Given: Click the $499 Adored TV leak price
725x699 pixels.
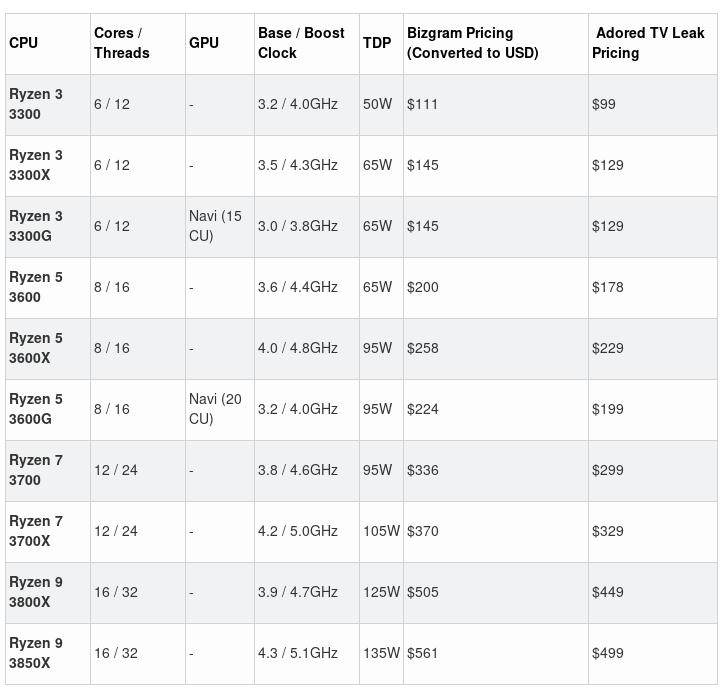Looking at the screenshot, I should coord(608,653).
